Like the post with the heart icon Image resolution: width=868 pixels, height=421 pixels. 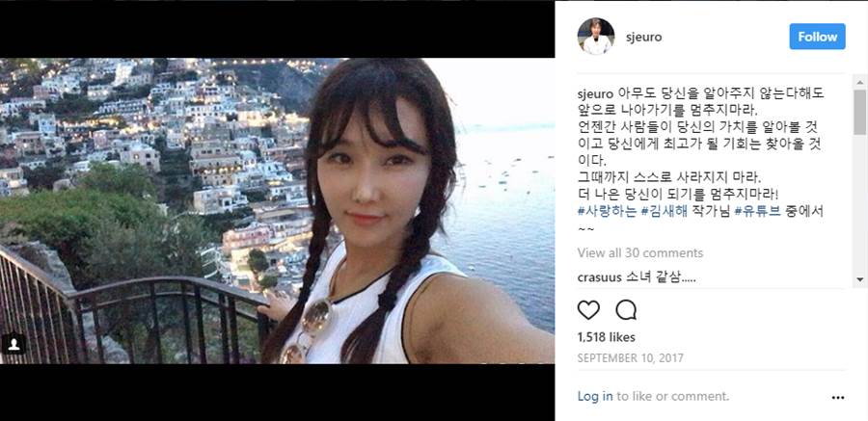pyautogui.click(x=588, y=310)
